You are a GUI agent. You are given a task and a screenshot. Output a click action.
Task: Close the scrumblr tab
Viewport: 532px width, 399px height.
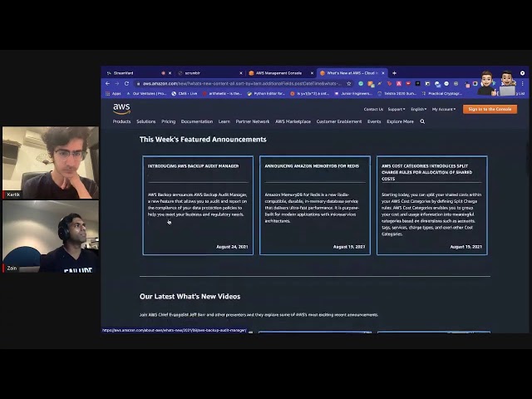click(x=241, y=73)
